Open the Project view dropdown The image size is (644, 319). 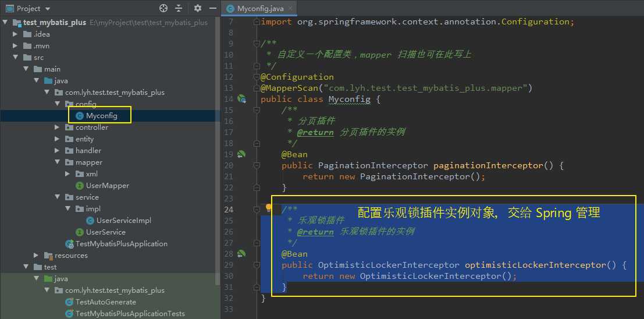48,8
